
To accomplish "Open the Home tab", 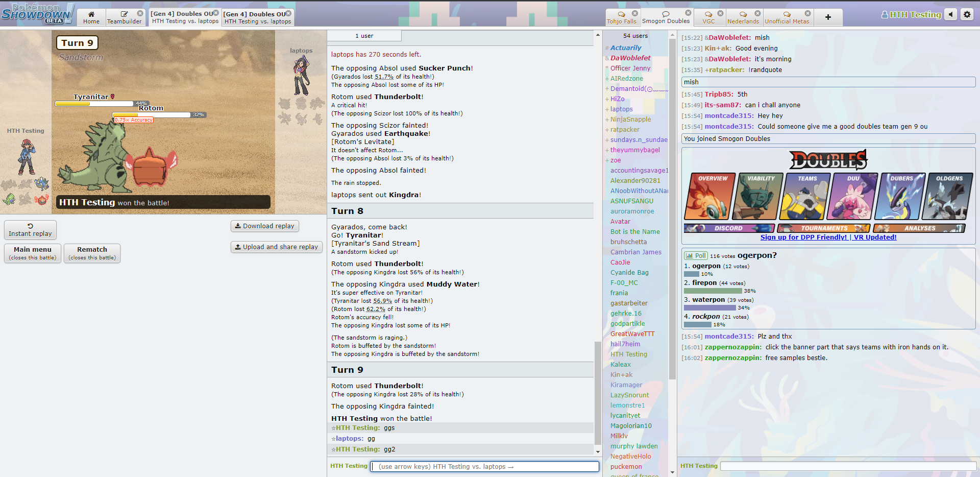I will click(x=91, y=17).
